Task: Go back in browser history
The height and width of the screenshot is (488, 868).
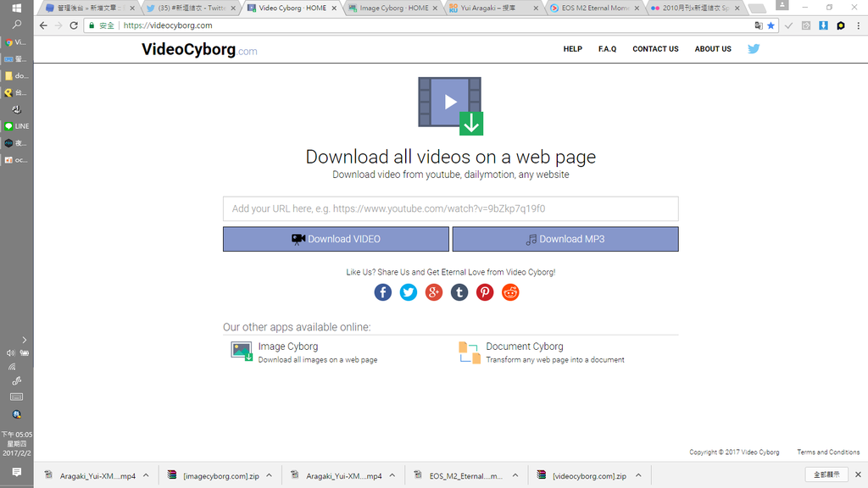Action: pyautogui.click(x=43, y=25)
